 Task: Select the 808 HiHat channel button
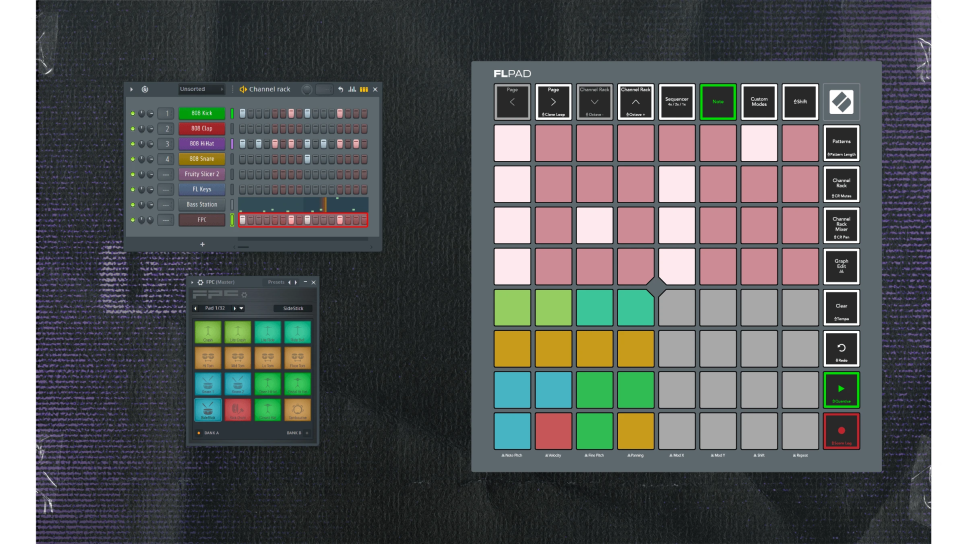[202, 144]
